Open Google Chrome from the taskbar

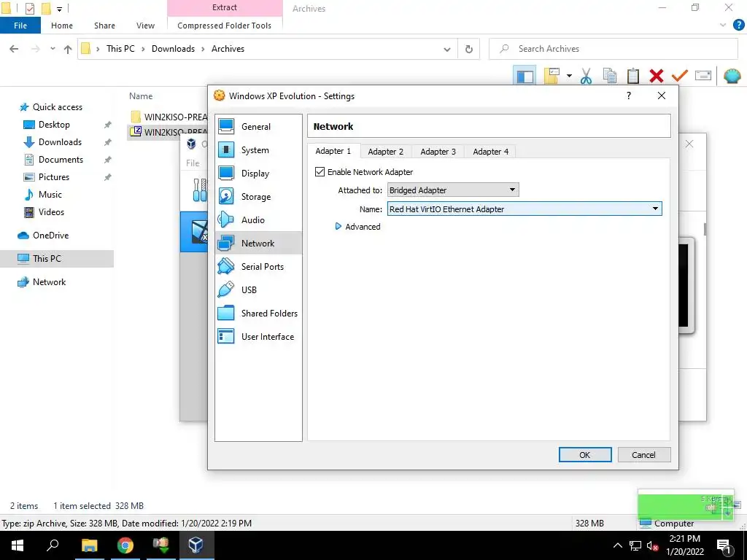click(x=125, y=545)
